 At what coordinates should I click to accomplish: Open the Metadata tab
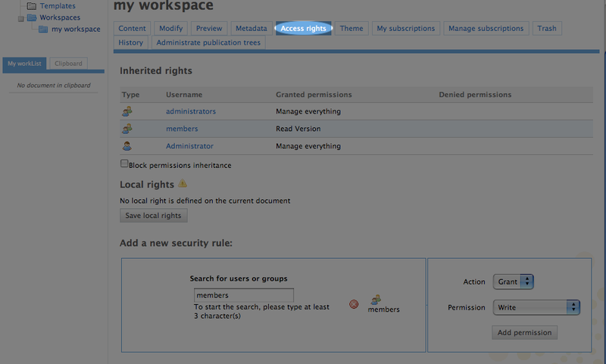coord(251,28)
